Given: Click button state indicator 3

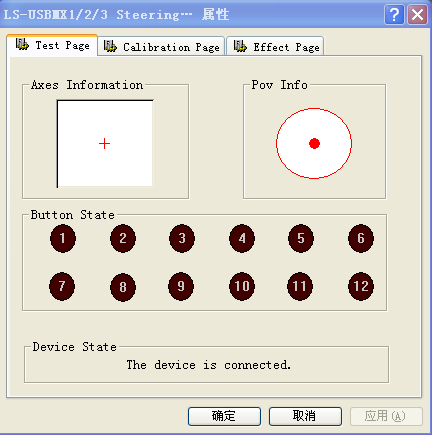Looking at the screenshot, I should pyautogui.click(x=182, y=238).
